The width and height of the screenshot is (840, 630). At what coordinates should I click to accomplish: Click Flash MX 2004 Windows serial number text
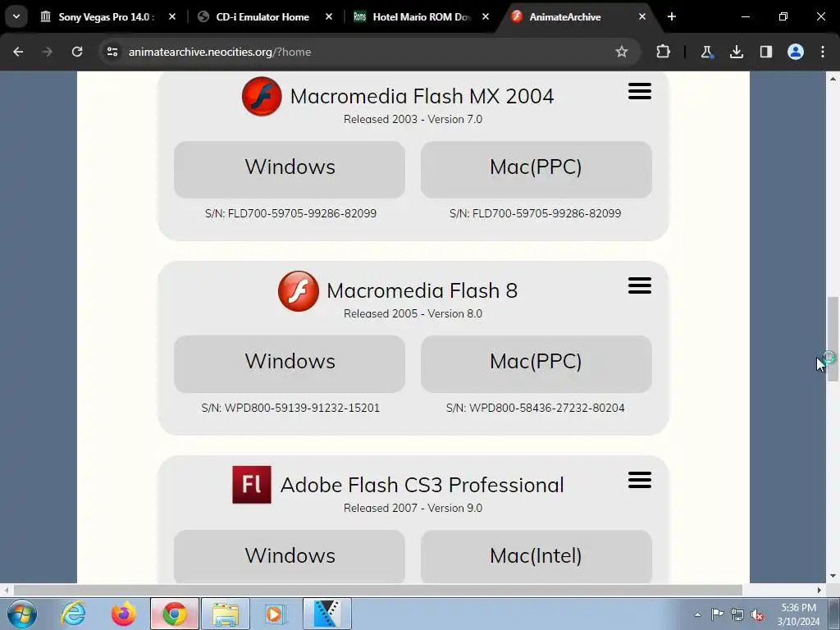pyautogui.click(x=290, y=213)
